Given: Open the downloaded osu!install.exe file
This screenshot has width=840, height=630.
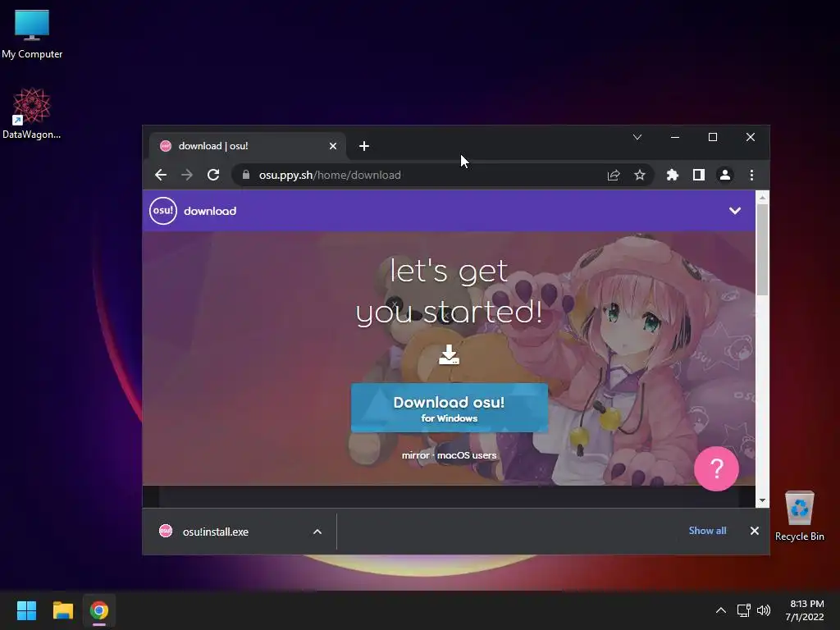Looking at the screenshot, I should tap(216, 532).
